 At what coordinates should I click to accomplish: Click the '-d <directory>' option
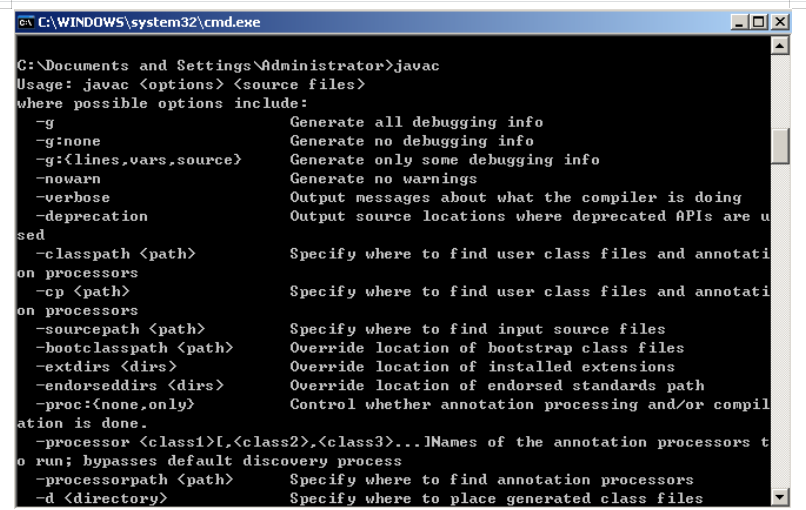(101, 498)
